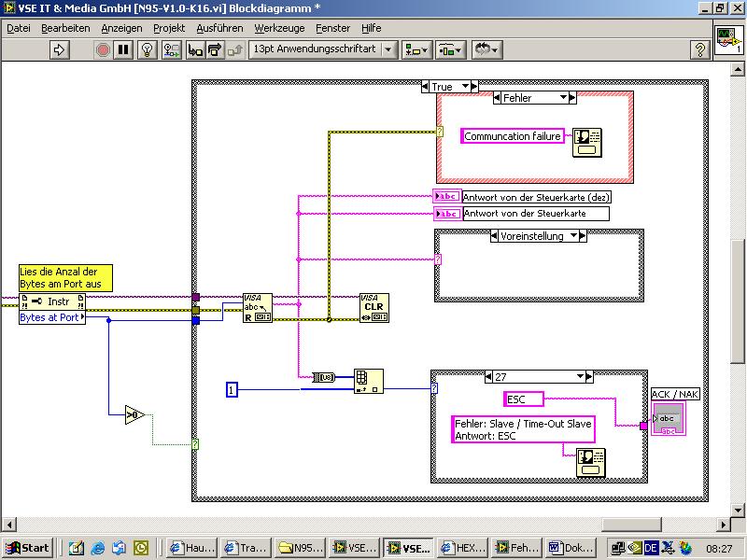
Task: Click the Step Out toolbar button
Action: click(x=235, y=49)
